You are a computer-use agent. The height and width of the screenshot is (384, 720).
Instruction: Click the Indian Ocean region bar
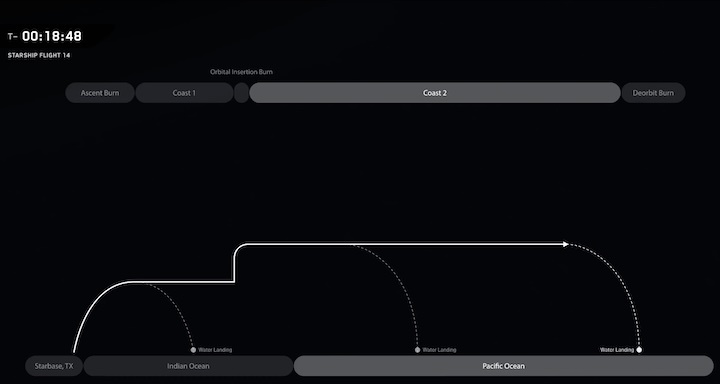[188, 366]
